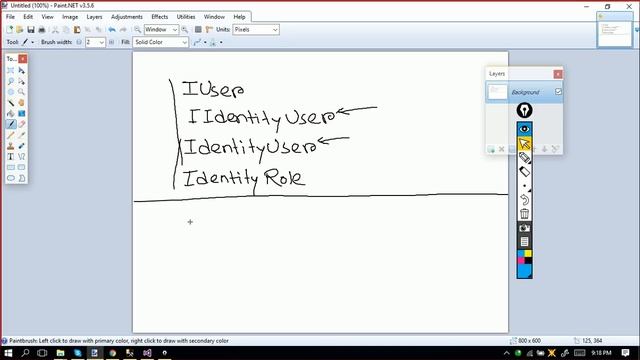This screenshot has height=360, width=640.
Task: Open Windows Start button on taskbar
Action: pos(8,353)
